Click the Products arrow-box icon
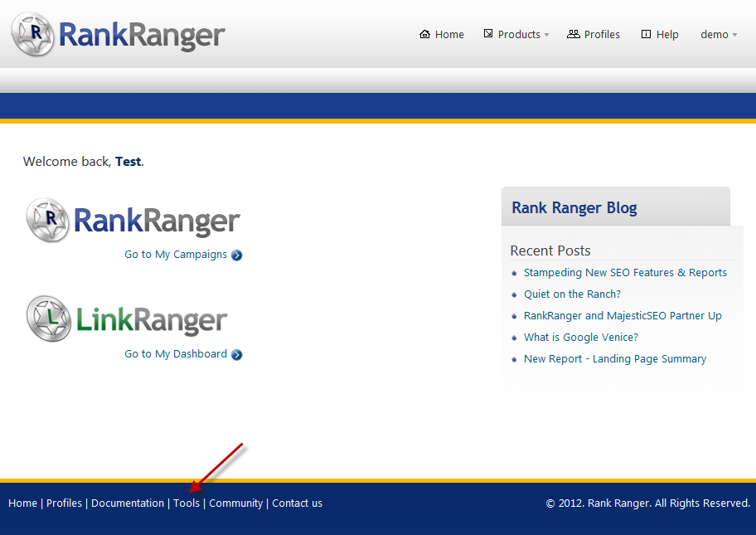 [x=488, y=34]
